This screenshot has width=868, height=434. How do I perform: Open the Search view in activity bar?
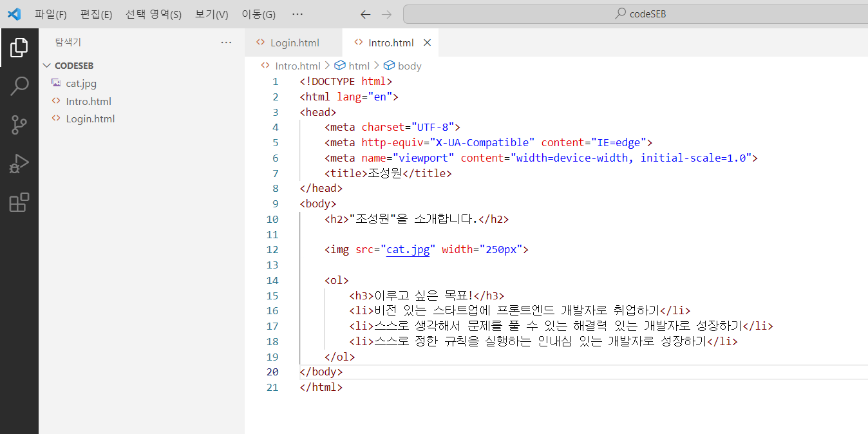[x=19, y=86]
